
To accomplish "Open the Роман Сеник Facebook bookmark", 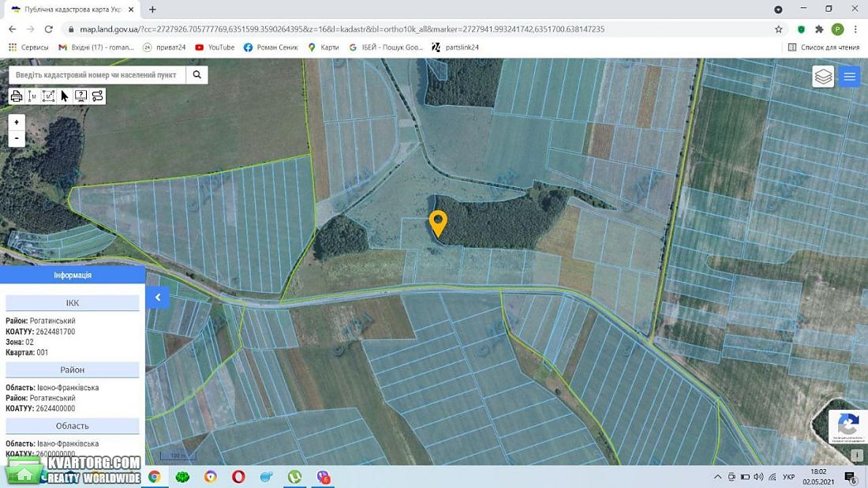I will point(271,47).
